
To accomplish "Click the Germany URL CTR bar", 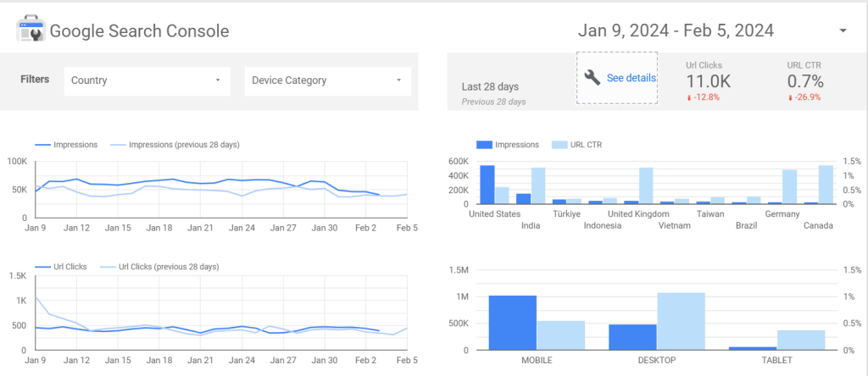I will [x=789, y=187].
